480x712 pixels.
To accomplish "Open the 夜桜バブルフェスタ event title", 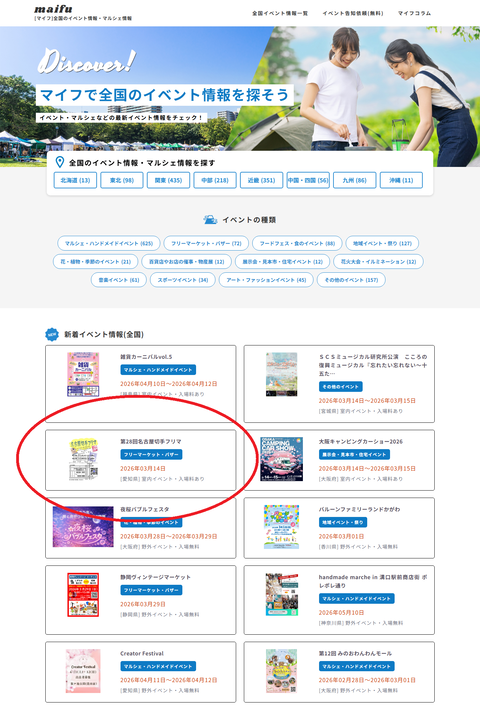I will click(144, 509).
